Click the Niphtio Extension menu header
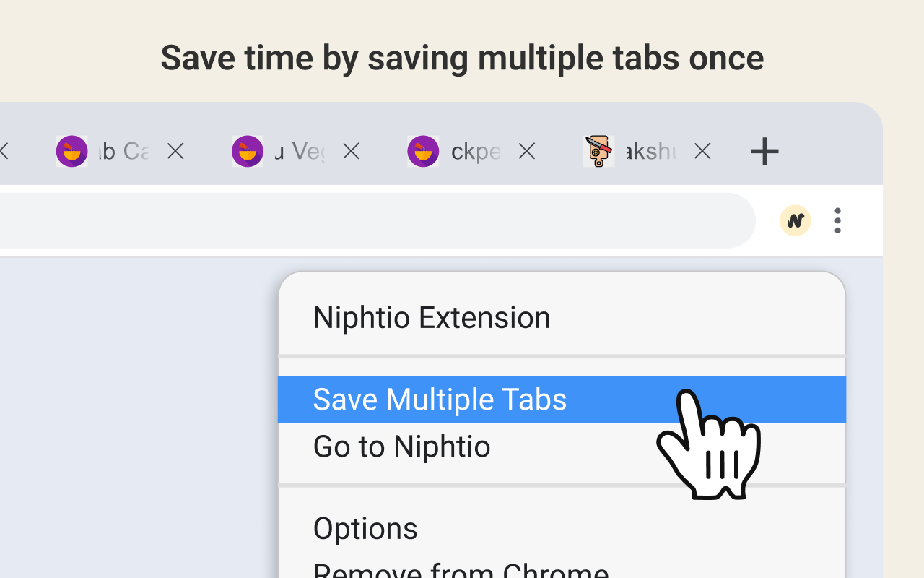 click(431, 316)
